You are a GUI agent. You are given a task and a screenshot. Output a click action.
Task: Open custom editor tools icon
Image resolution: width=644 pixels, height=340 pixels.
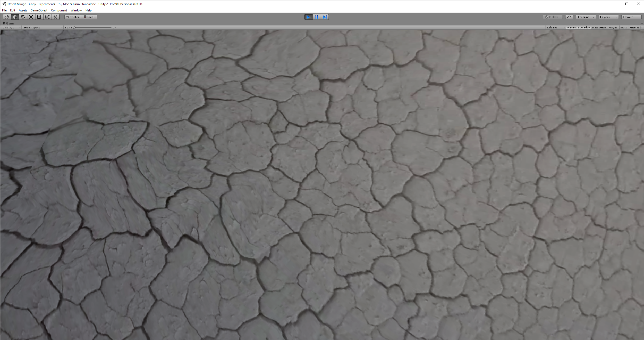tap(55, 17)
